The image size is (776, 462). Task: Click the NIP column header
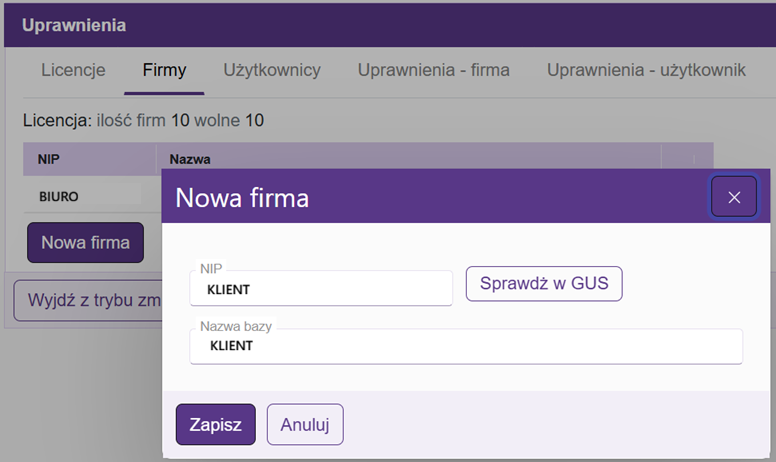[x=89, y=159]
